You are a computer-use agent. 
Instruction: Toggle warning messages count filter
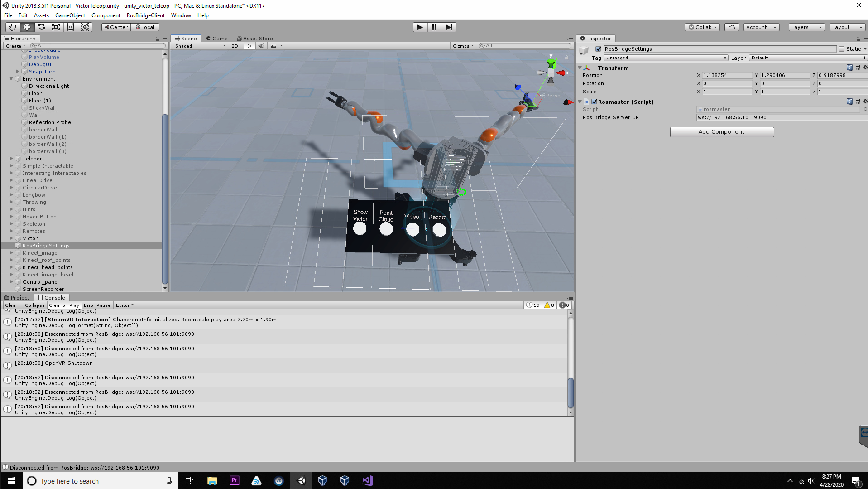click(x=549, y=305)
